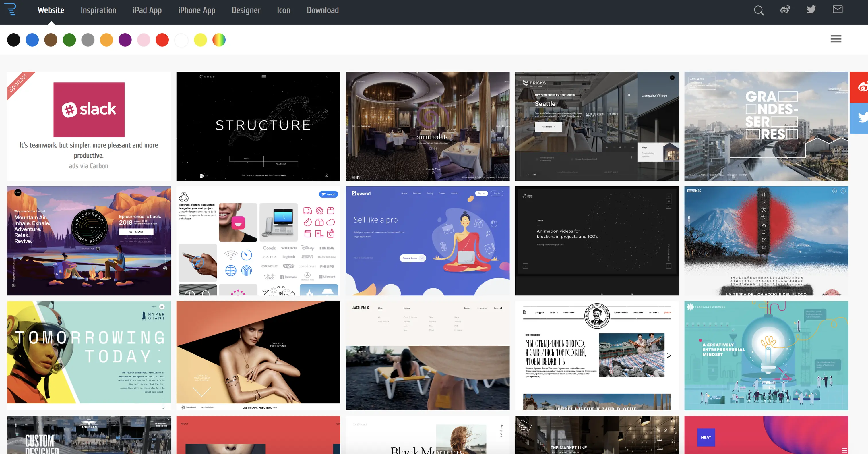Open the Square1 Sell like a pro thumbnail
Image resolution: width=868 pixels, height=454 pixels.
[427, 241]
